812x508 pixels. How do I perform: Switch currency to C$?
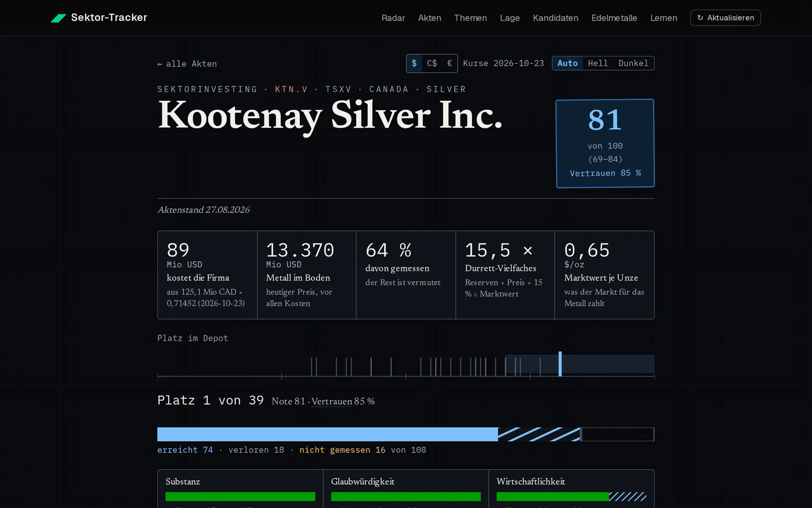[x=432, y=63]
